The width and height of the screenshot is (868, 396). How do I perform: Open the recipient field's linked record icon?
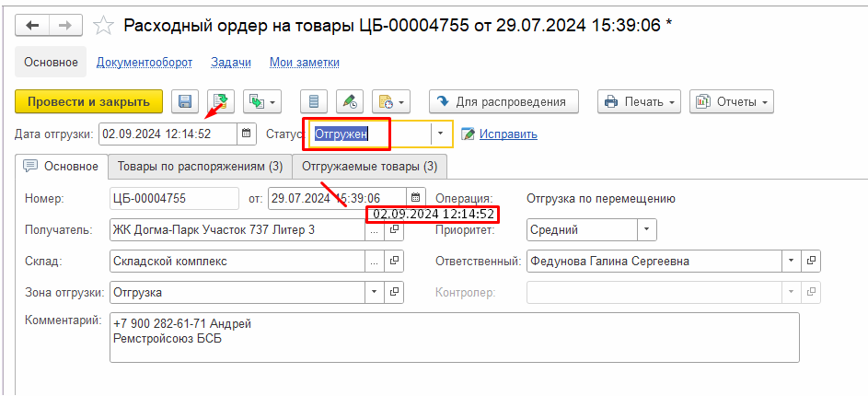point(394,230)
